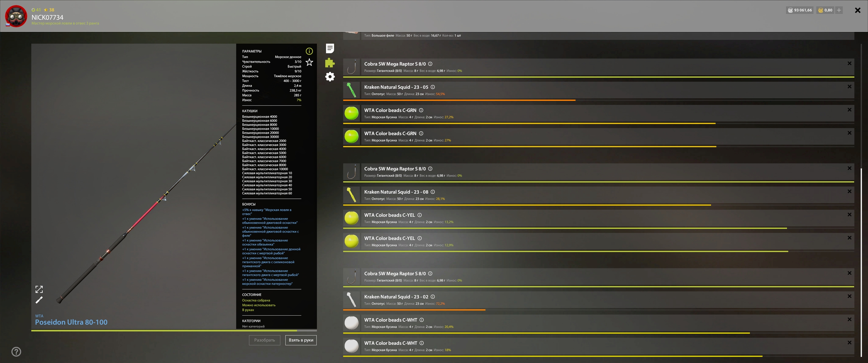Click the player avatar picture
This screenshot has width=868, height=363.
[x=16, y=16]
